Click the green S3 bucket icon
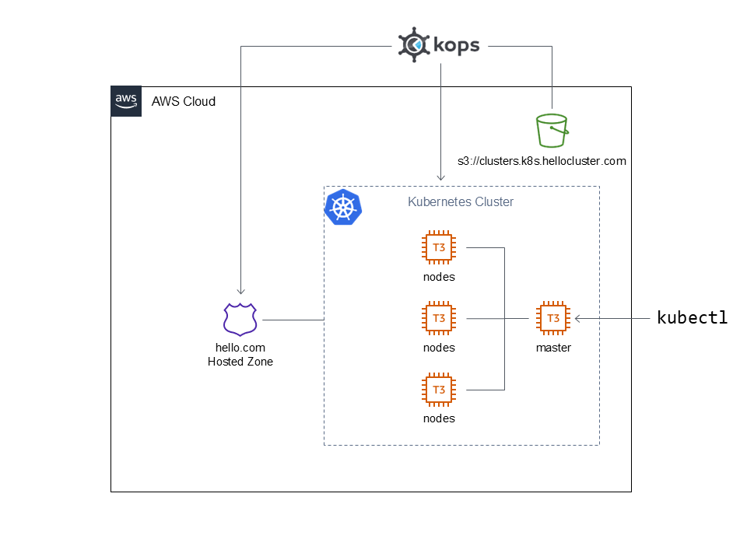Screen dimensions: 747x560 coord(552,130)
